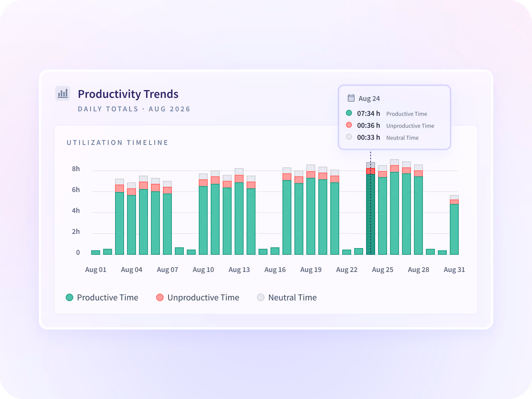Click the 2h y-axis label

(76, 232)
